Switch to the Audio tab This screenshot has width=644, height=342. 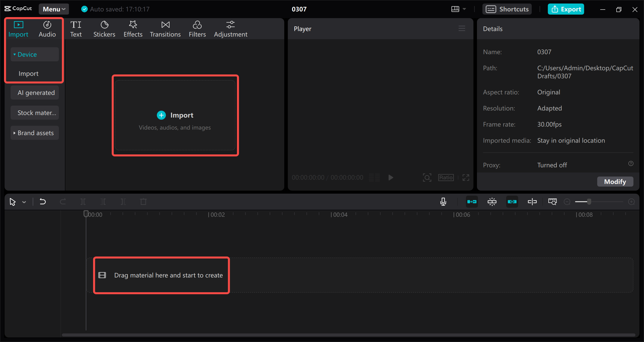tap(47, 28)
